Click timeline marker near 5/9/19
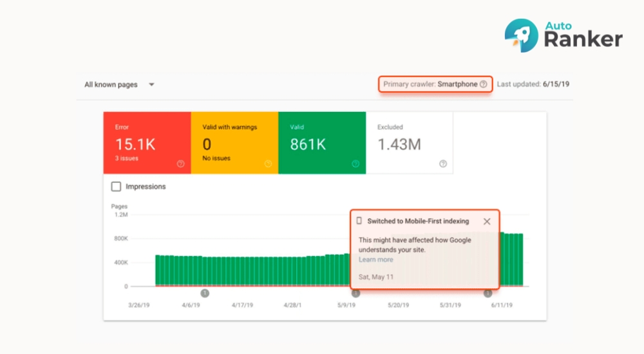The image size is (644, 354). tap(355, 293)
